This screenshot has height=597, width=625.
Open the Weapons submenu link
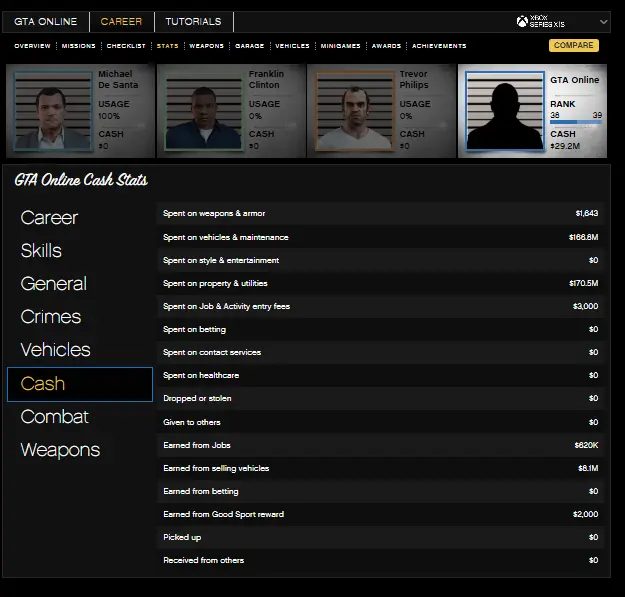207,46
